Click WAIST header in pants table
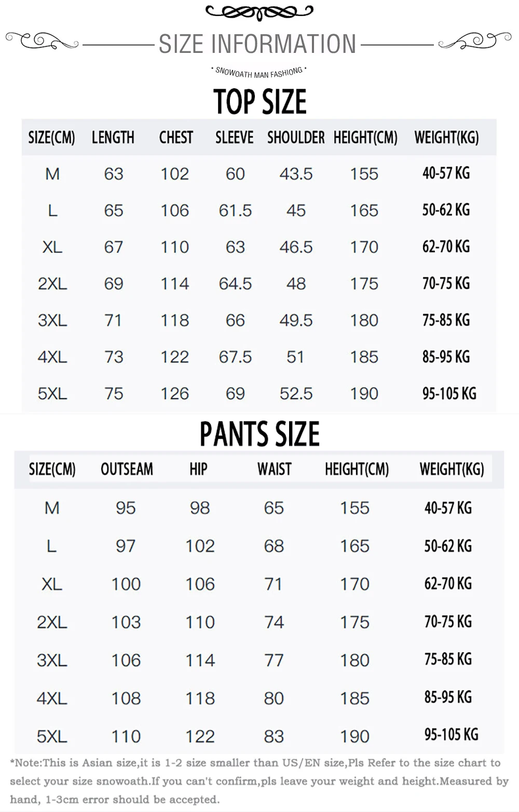The image size is (519, 812). click(275, 469)
